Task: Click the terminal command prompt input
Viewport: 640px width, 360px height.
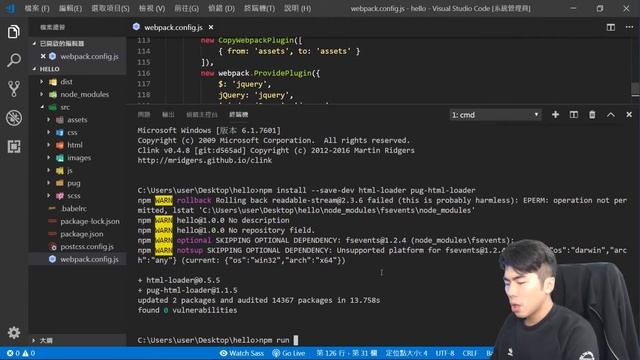Action: pos(296,340)
